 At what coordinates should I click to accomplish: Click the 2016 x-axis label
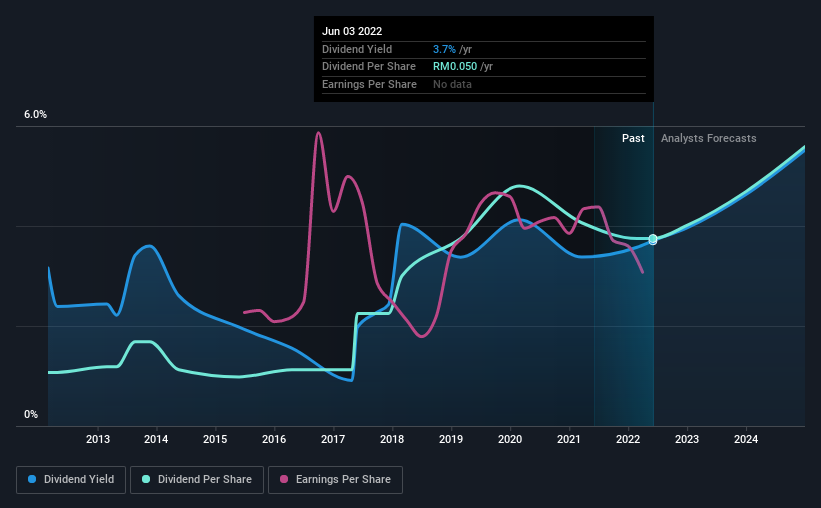click(x=274, y=439)
